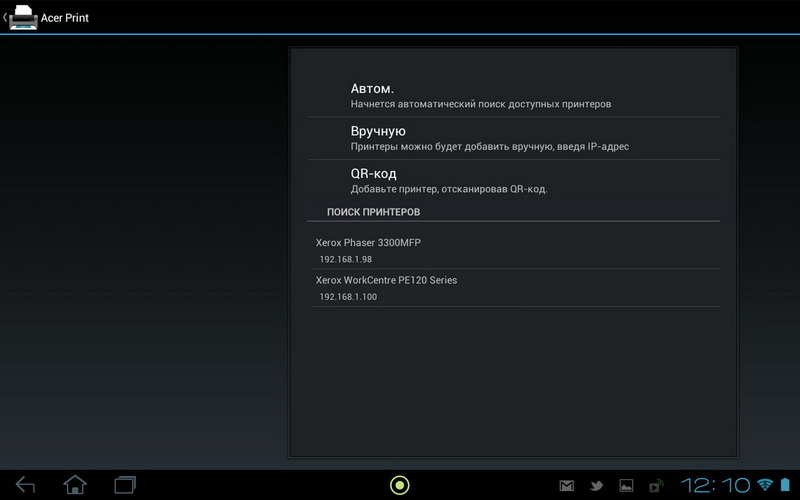The image size is (800, 500).
Task: Open the Twitter notification icon
Action: [x=596, y=485]
